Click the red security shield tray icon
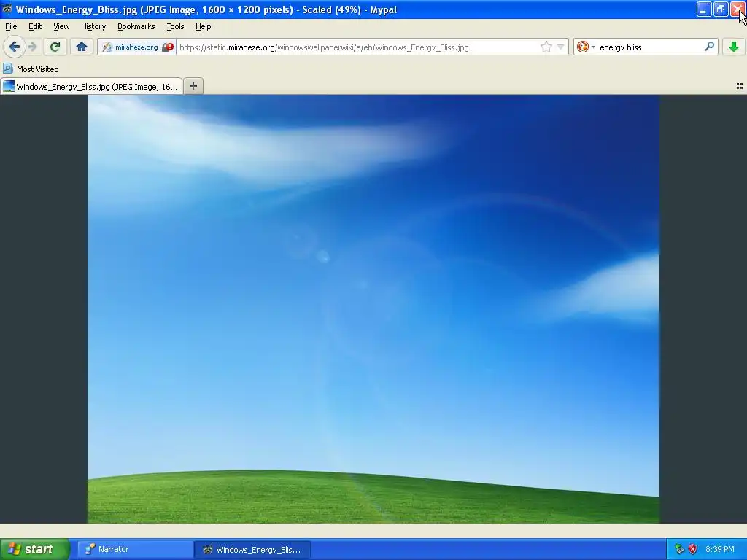 point(693,549)
